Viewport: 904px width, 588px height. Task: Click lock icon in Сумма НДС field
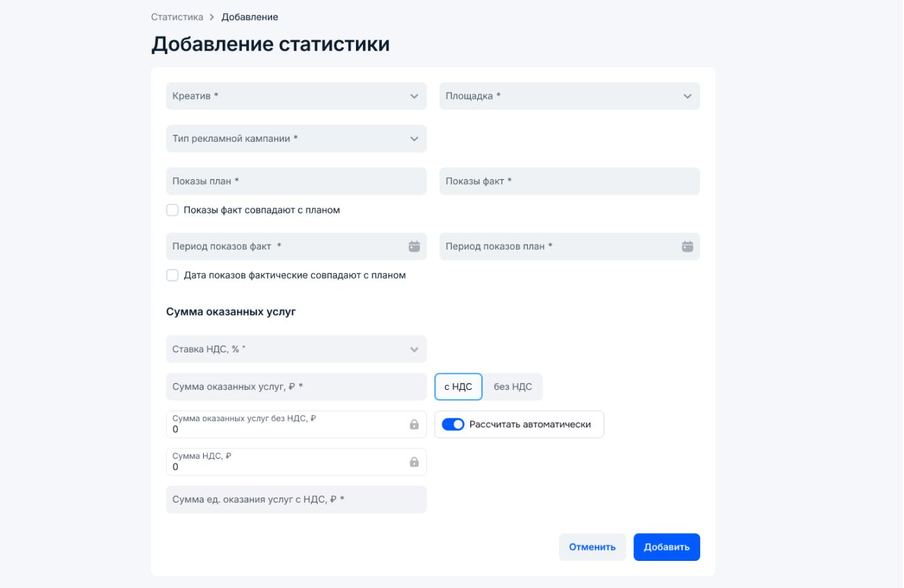pos(414,462)
